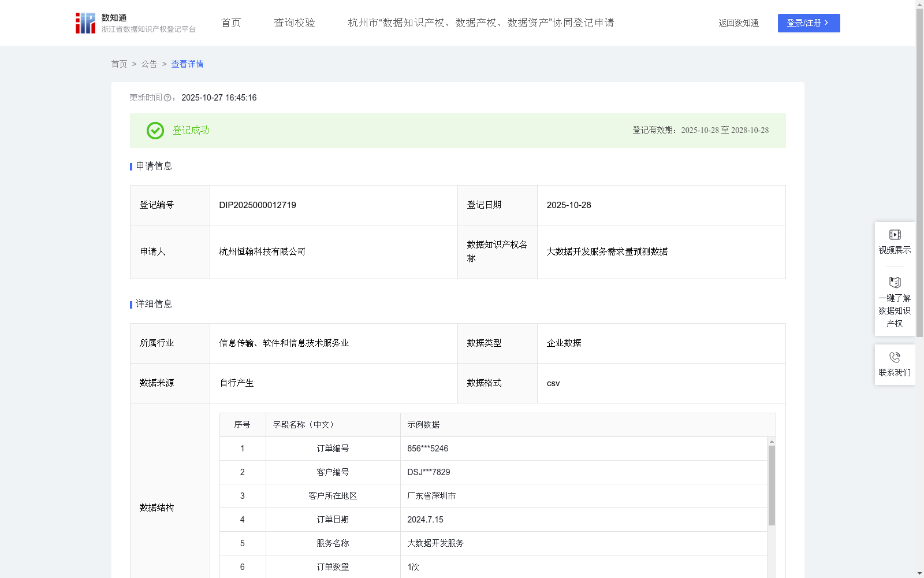Click the 一键了解数据知识产权 sidebar icon
924x578 pixels.
[x=895, y=283]
